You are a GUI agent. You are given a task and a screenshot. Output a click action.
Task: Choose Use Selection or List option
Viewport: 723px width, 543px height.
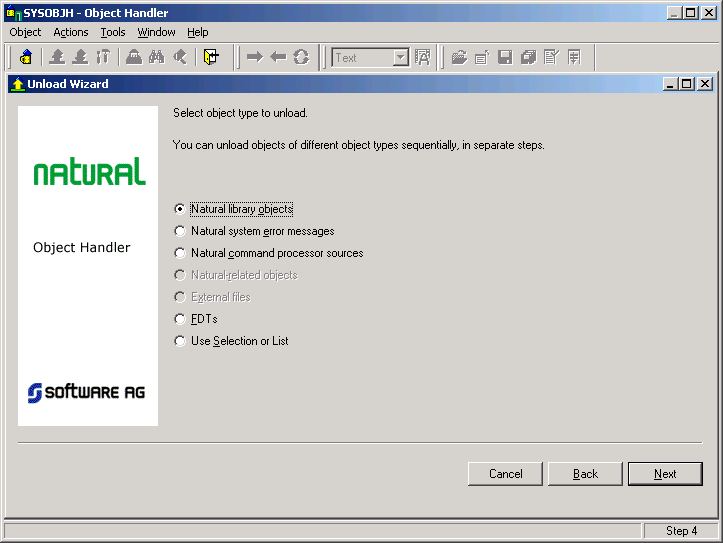click(180, 341)
